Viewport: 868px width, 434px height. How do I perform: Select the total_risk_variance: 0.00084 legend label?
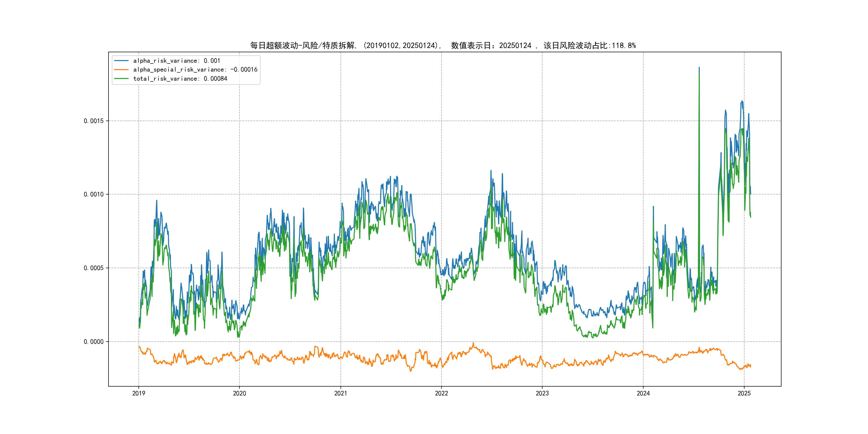coord(180,78)
